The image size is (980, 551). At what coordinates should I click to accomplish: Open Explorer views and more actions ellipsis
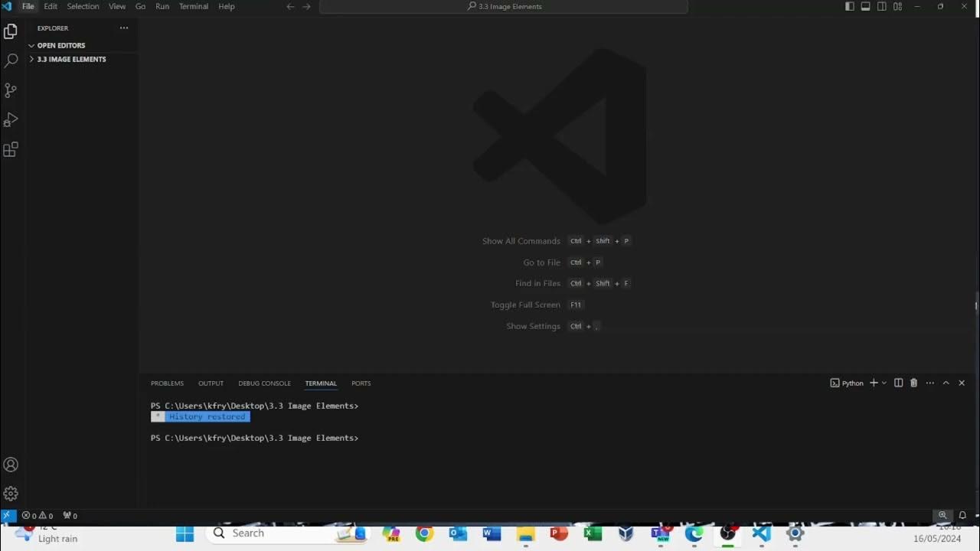(x=124, y=28)
